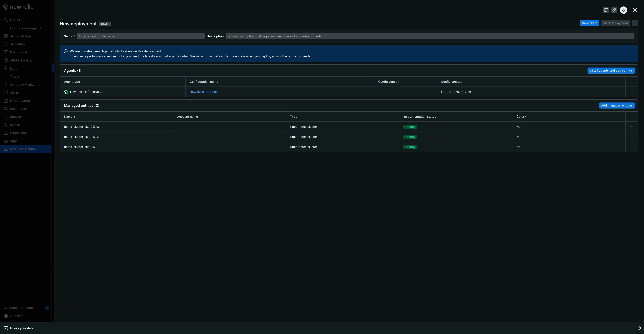Click the info icon in the blue banner

click(66, 51)
